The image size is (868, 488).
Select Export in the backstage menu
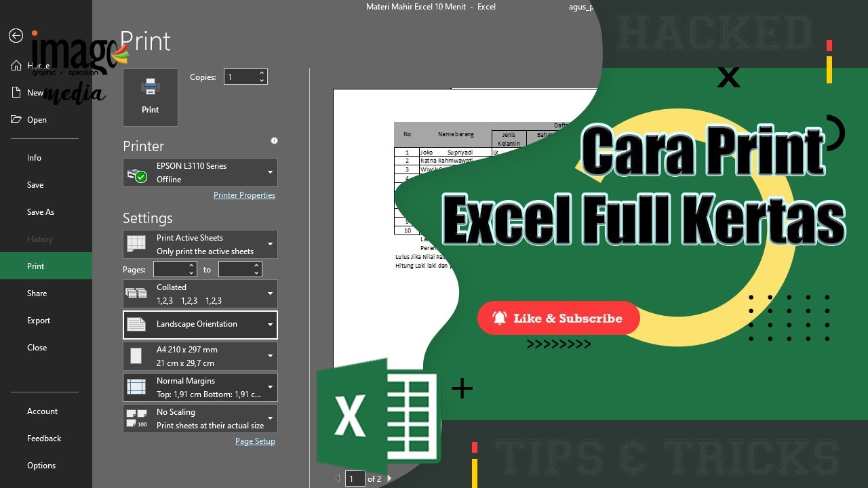pyautogui.click(x=46, y=321)
